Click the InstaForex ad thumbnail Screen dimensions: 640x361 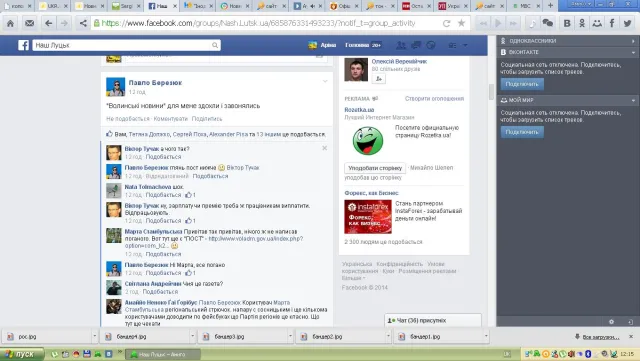[x=368, y=217]
